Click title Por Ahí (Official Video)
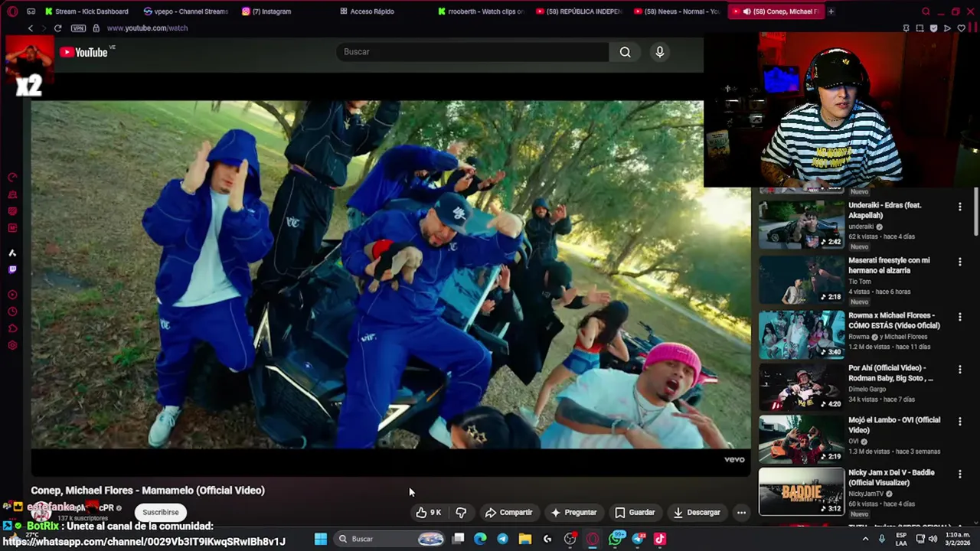This screenshot has width=980, height=551. (890, 373)
